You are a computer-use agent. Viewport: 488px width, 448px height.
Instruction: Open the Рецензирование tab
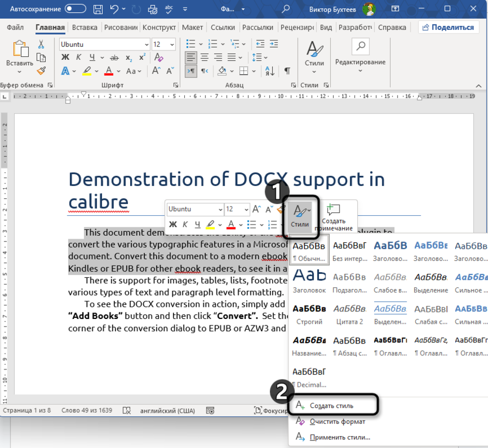pos(298,27)
